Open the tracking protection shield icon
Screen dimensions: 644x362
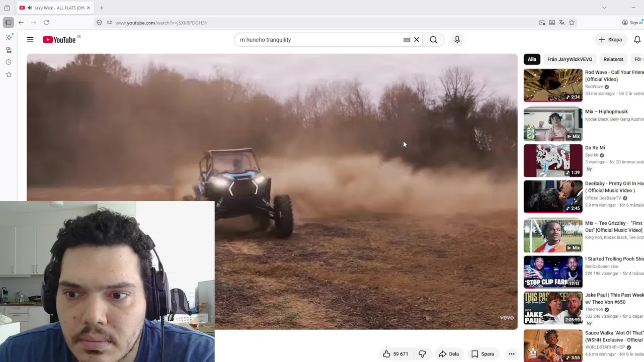pyautogui.click(x=99, y=23)
